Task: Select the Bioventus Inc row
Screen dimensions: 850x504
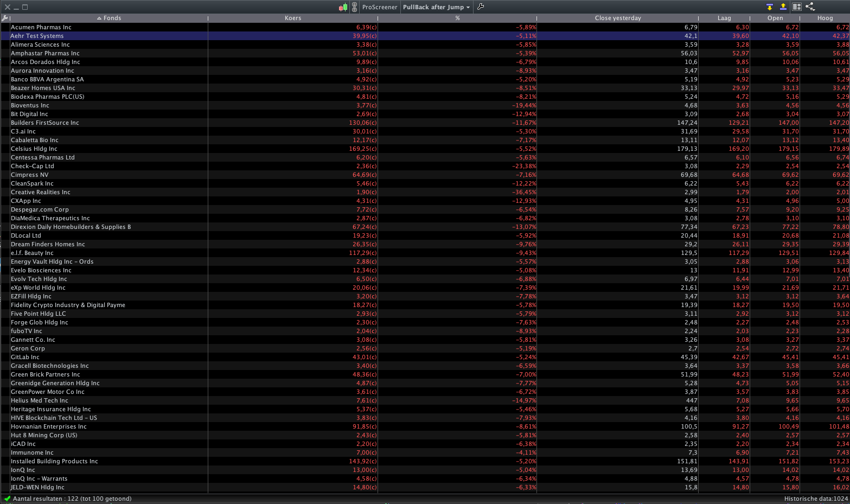Action: [425, 105]
